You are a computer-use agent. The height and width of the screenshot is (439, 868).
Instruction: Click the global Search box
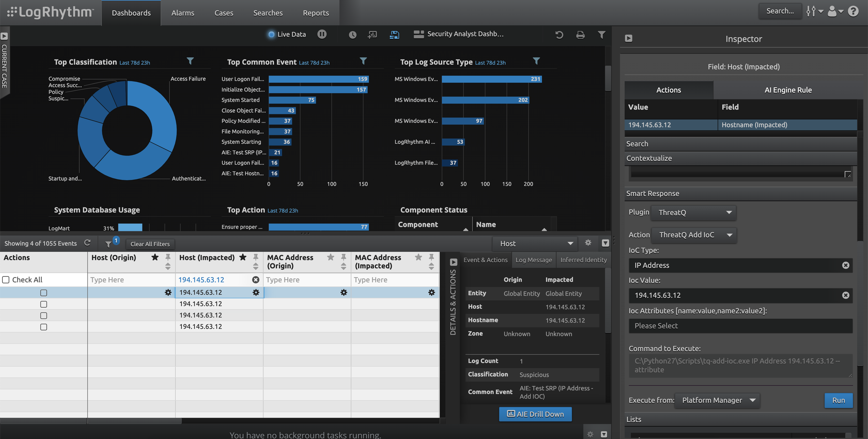point(780,11)
